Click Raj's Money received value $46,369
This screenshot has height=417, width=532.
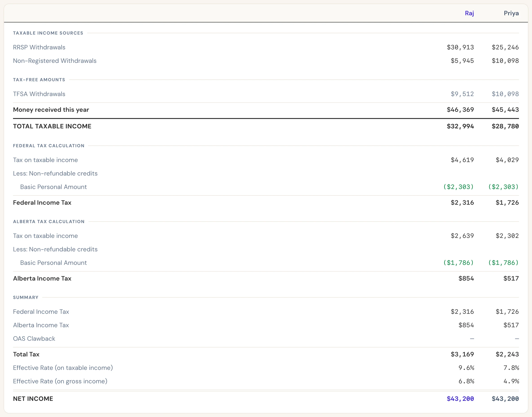(460, 110)
